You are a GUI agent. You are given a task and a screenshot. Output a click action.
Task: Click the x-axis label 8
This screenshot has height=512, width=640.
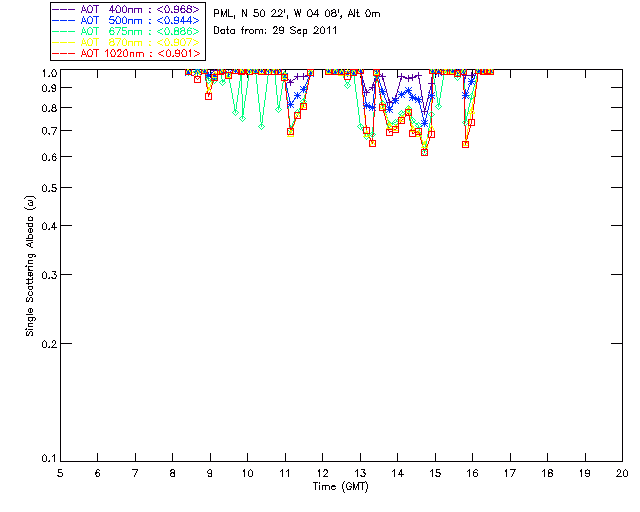click(173, 474)
